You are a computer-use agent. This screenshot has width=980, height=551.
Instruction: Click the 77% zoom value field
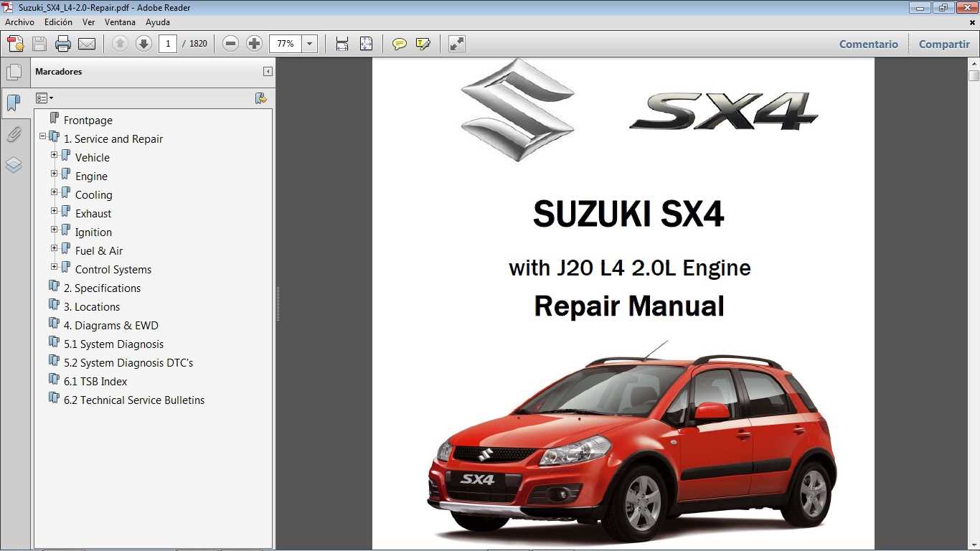[x=286, y=44]
